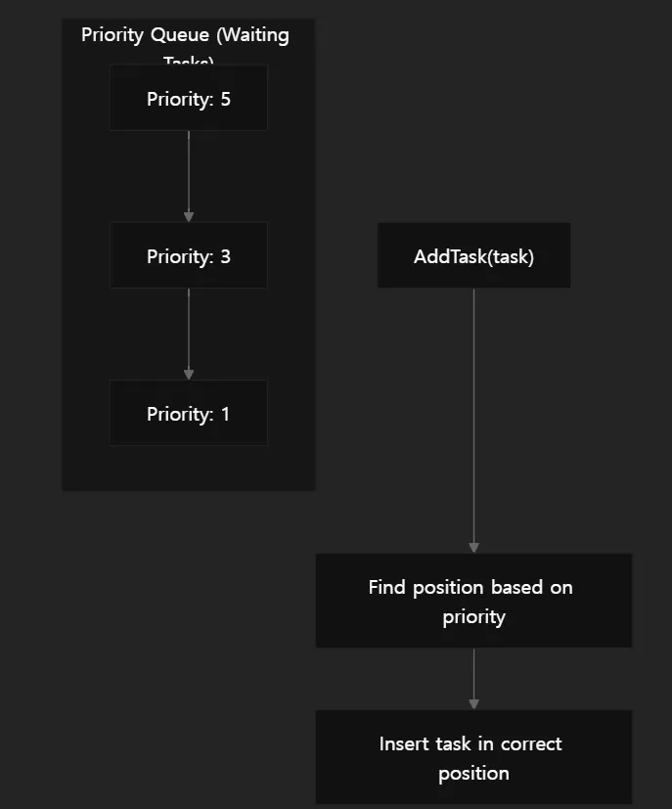Click the Priority Queue (Waiting title text
This screenshot has width=672, height=809.
pos(185,35)
